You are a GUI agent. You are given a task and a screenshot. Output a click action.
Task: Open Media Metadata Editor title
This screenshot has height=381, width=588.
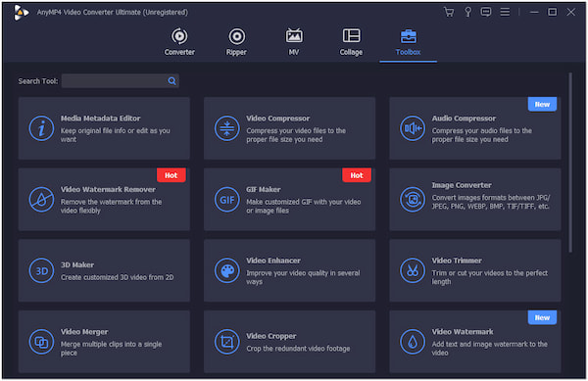[x=101, y=119]
